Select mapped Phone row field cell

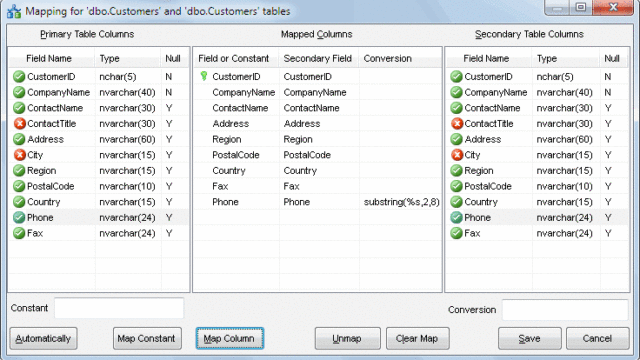tap(225, 202)
